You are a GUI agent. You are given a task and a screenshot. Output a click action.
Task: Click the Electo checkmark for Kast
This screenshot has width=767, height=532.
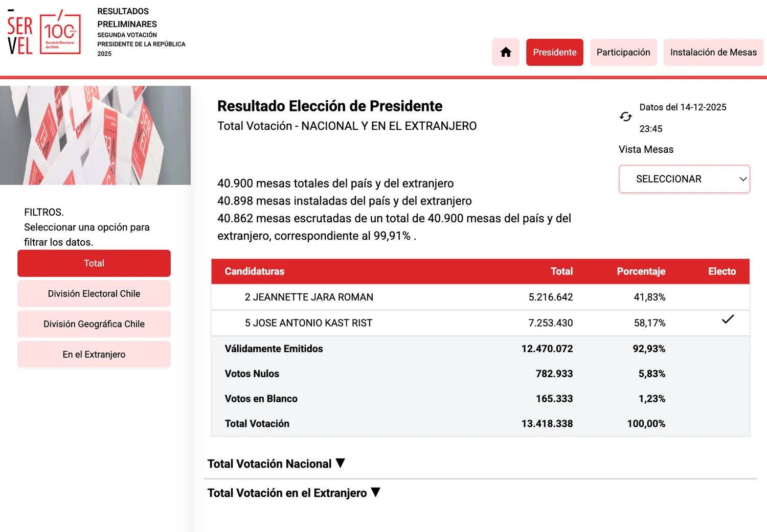pyautogui.click(x=727, y=319)
